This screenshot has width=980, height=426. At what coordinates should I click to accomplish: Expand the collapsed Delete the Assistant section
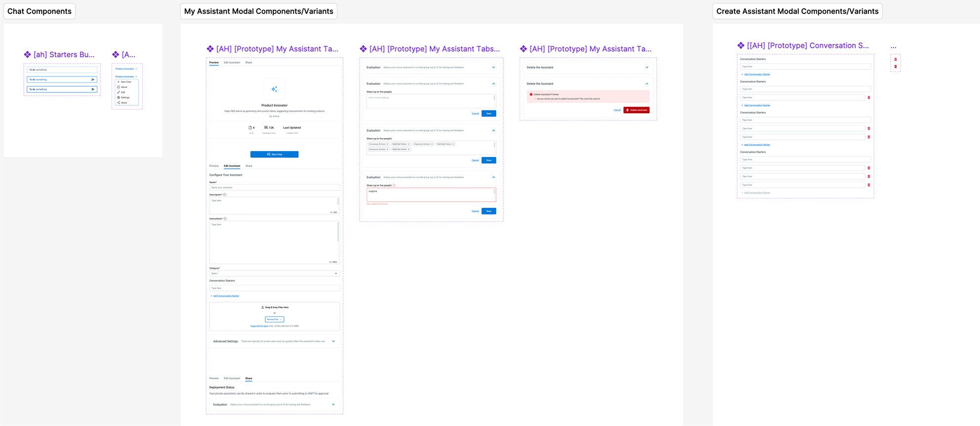point(647,68)
